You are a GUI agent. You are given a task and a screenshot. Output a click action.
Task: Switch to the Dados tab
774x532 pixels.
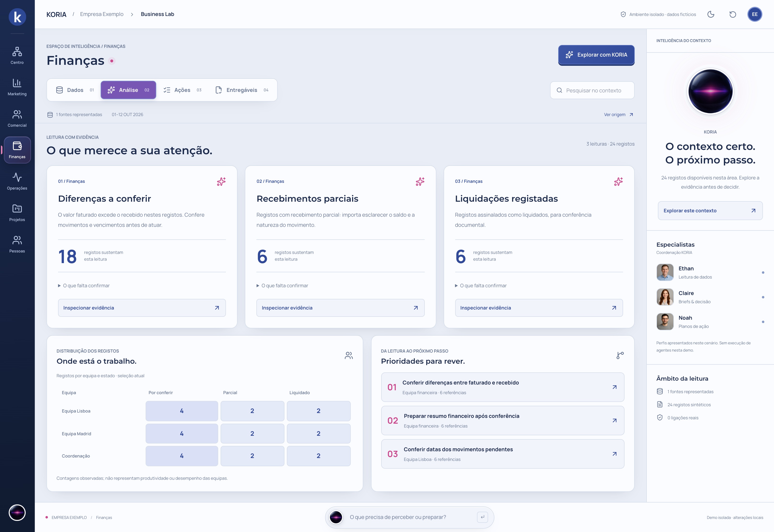tap(75, 90)
